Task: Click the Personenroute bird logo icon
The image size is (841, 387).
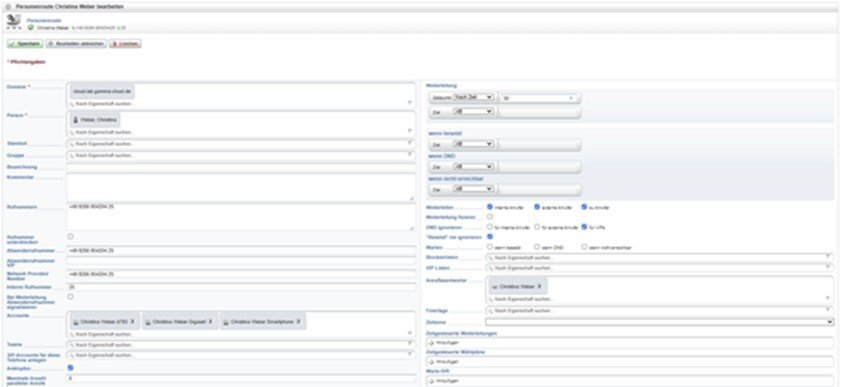Action: (x=13, y=21)
